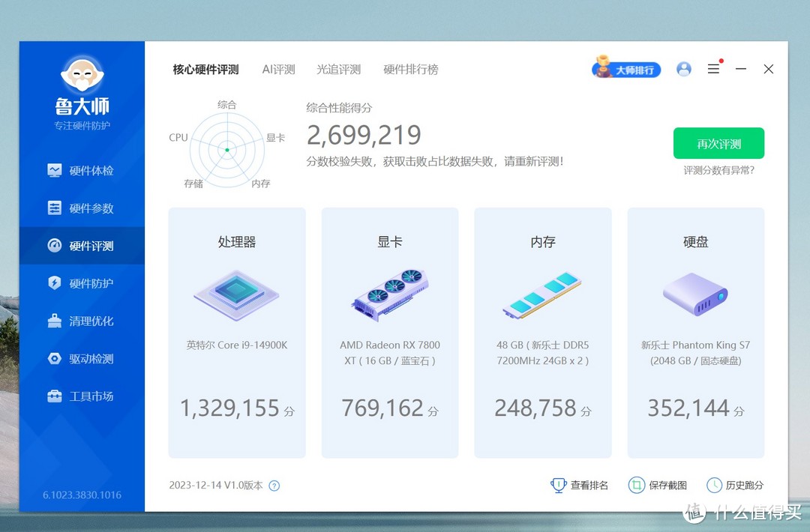Open the hamburger main menu icon
810x532 pixels.
713,69
